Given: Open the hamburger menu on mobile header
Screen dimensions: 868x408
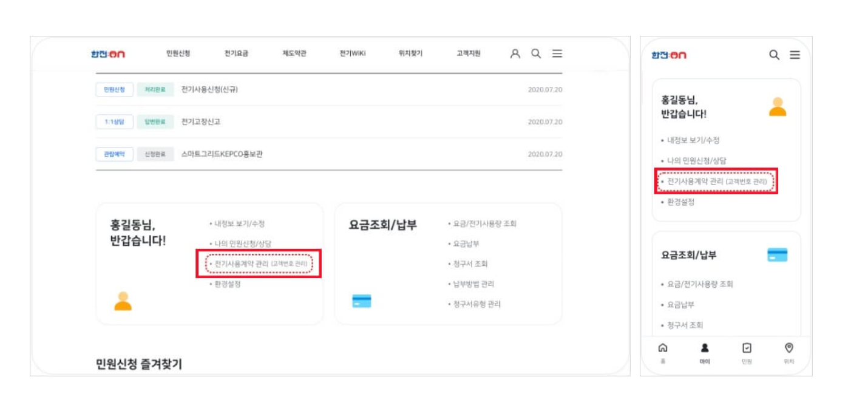Looking at the screenshot, I should click(x=796, y=55).
